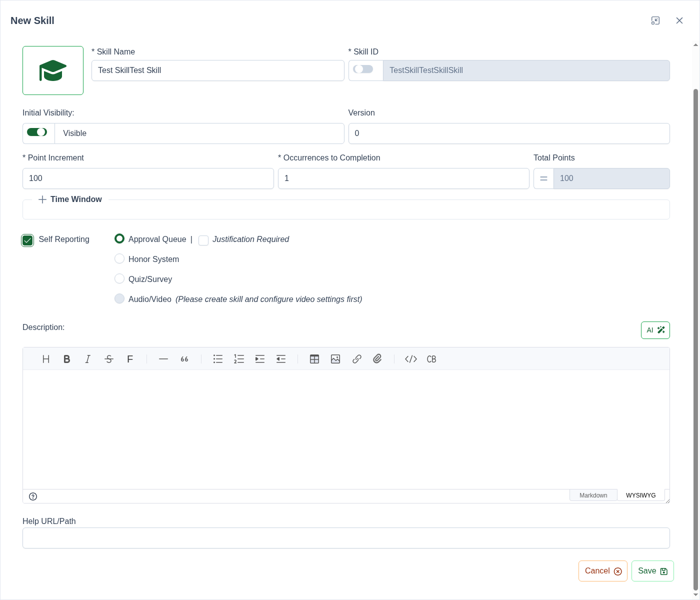Viewport: 700px width, 600px height.
Task: Switch editor to WYSIWYG mode
Action: coord(641,495)
